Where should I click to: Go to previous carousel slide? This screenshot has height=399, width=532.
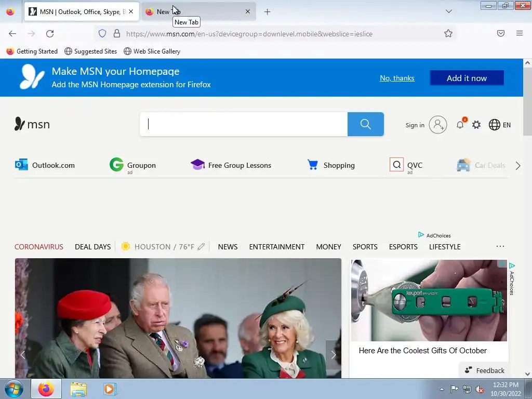coord(23,355)
